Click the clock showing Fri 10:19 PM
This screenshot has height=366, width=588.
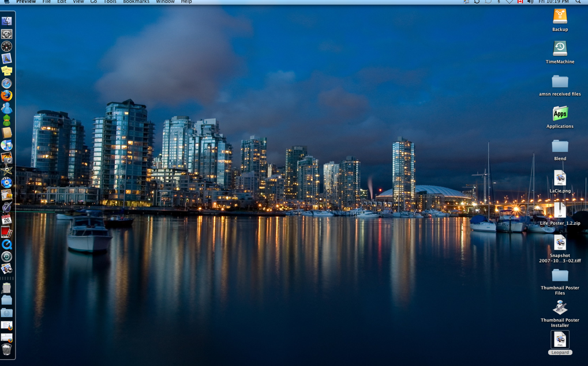(x=553, y=2)
